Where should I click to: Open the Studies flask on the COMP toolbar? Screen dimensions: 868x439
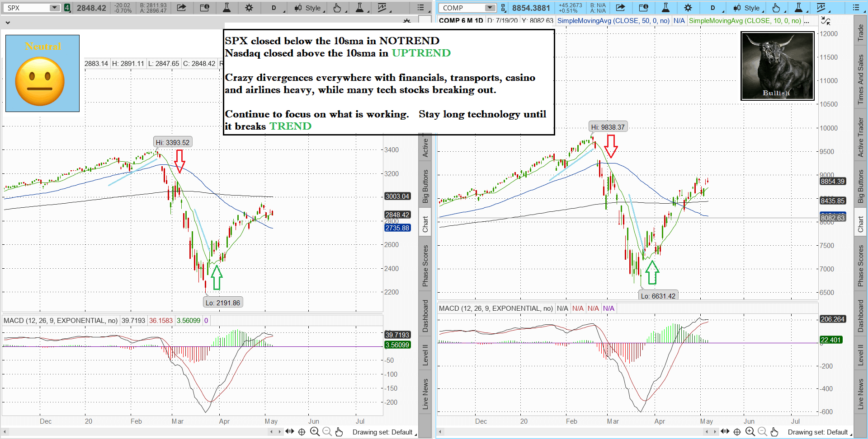coord(665,8)
